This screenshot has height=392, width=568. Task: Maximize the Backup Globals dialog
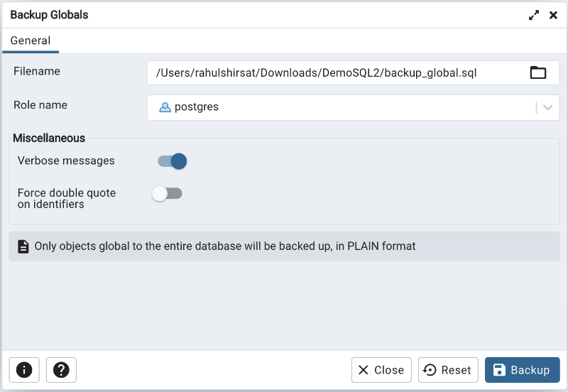tap(534, 15)
